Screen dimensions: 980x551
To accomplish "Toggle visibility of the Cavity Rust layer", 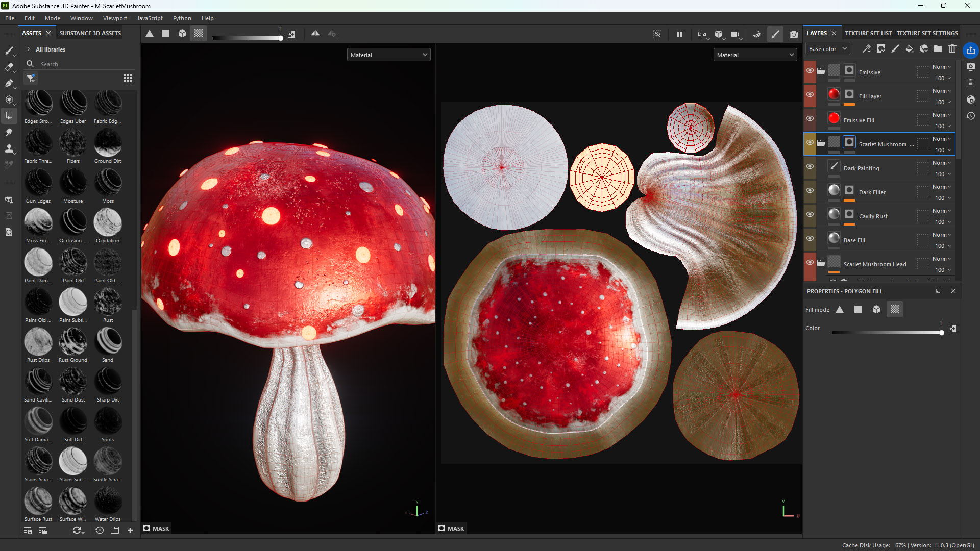I will [810, 215].
